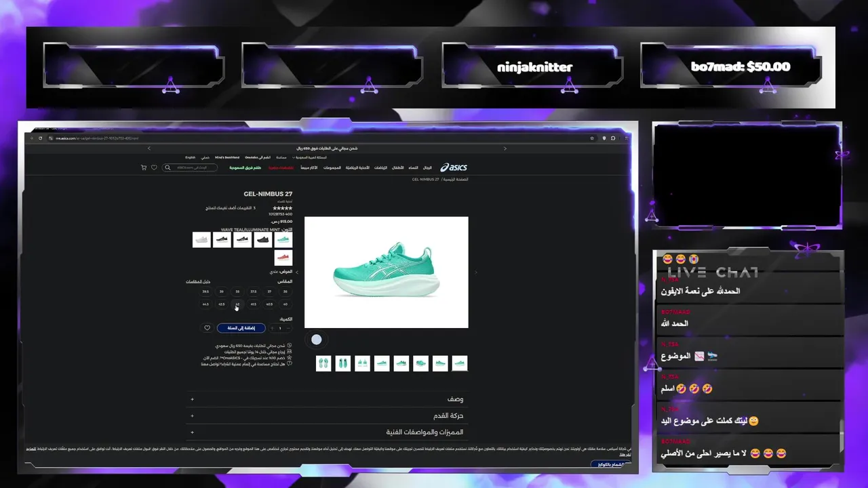This screenshot has height=488, width=868.
Task: Select size 36
Action: pyautogui.click(x=285, y=291)
